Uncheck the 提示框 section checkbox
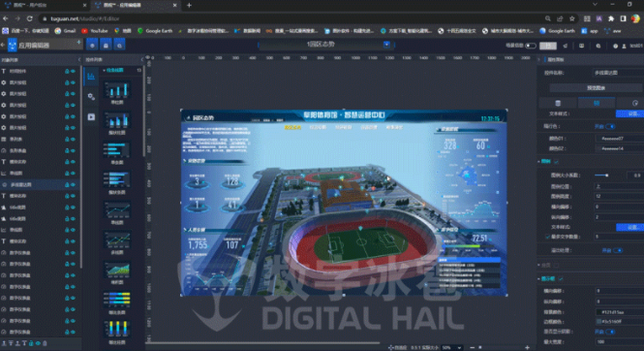This screenshot has width=644, height=351. pos(561,278)
